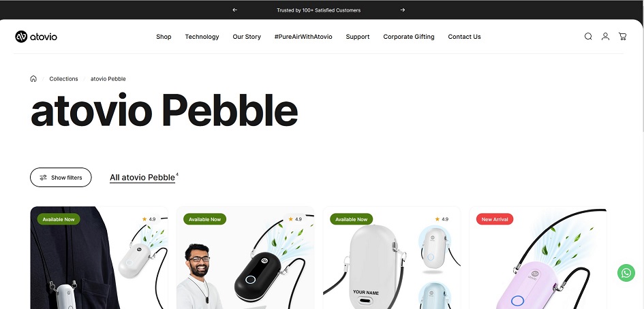The width and height of the screenshot is (644, 309).
Task: Click the Show filters button
Action: tap(61, 177)
